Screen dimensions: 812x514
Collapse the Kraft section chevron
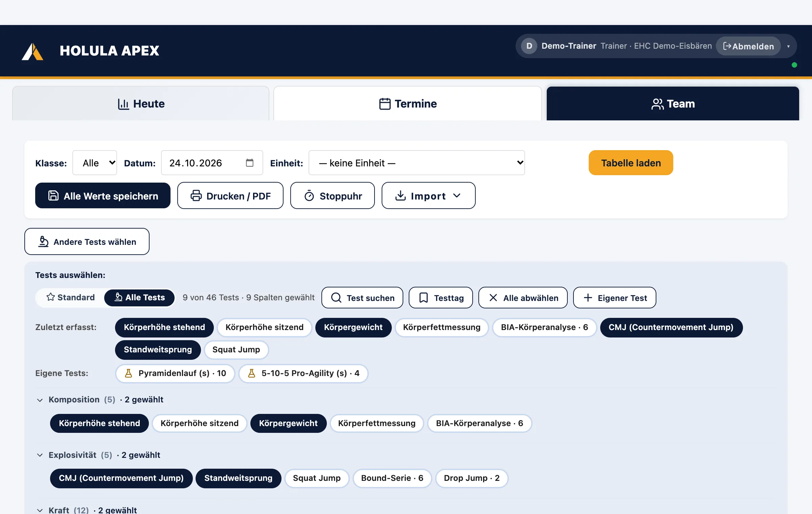point(40,510)
